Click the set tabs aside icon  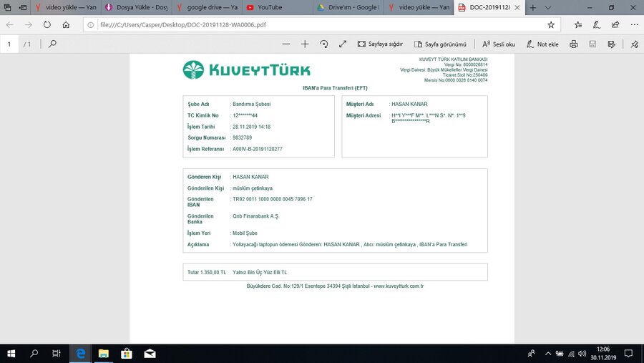(23, 7)
